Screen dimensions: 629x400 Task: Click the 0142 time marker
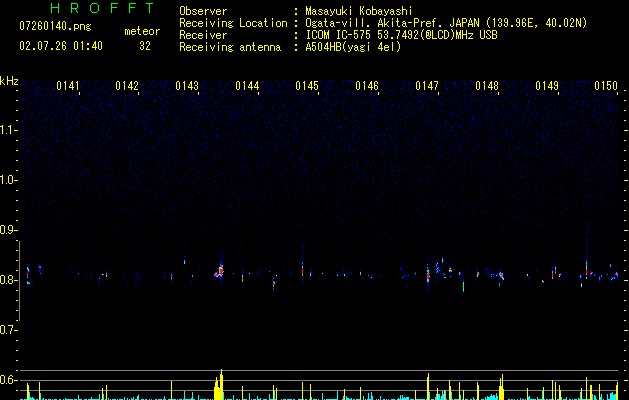(127, 86)
